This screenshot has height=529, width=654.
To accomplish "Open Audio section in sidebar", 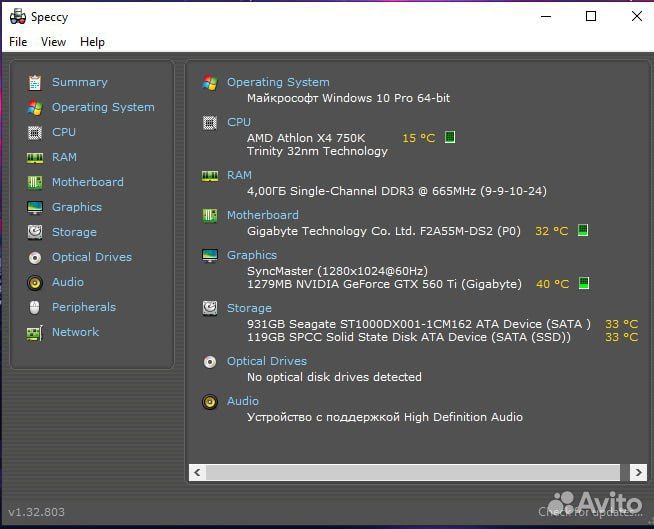I will (x=68, y=282).
